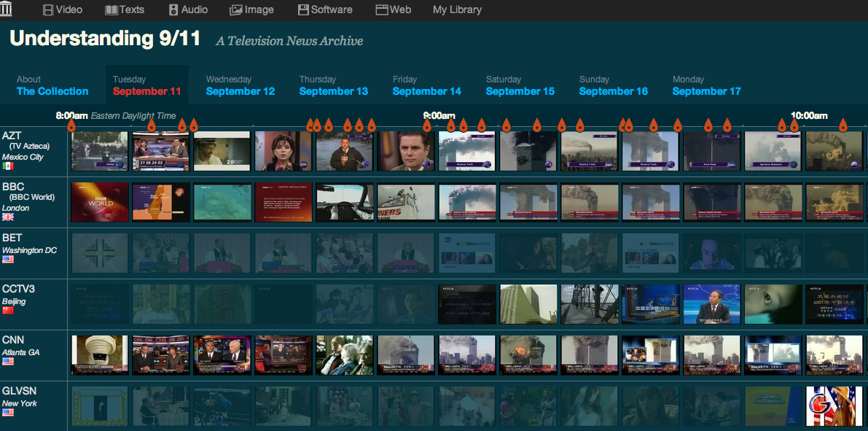Click the Image picture icon

point(236,9)
